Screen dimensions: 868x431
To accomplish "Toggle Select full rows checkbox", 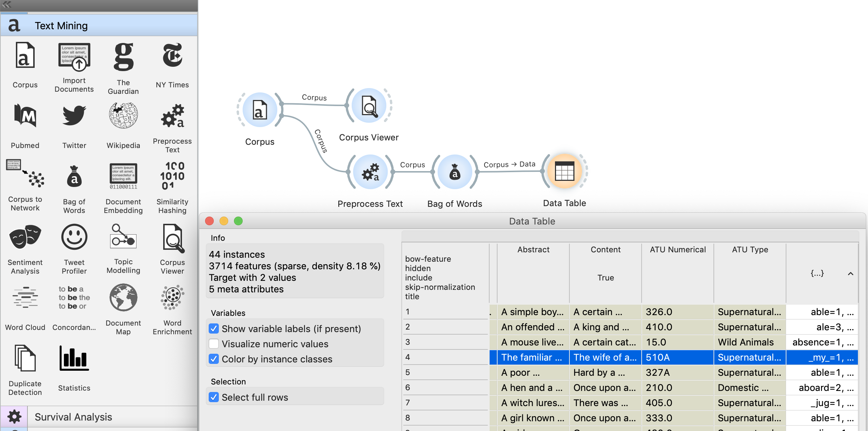I will click(x=214, y=397).
